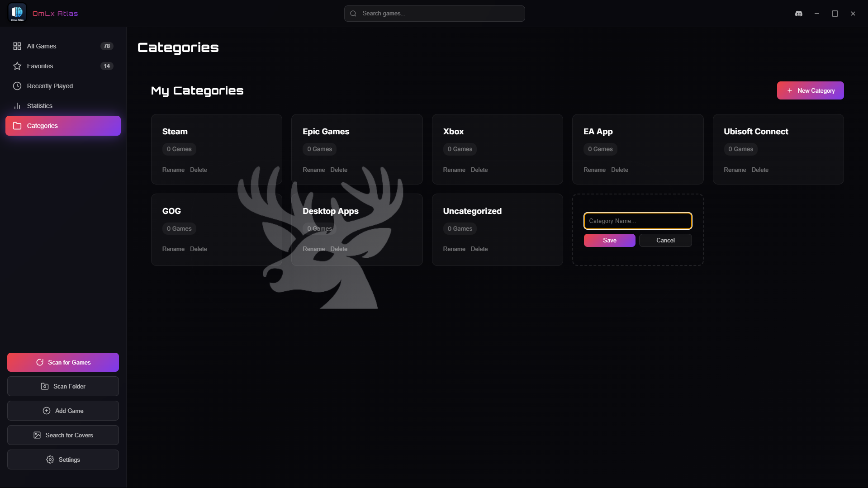Image resolution: width=868 pixels, height=488 pixels.
Task: Rename the Ubisoft Connect category
Action: 735,170
